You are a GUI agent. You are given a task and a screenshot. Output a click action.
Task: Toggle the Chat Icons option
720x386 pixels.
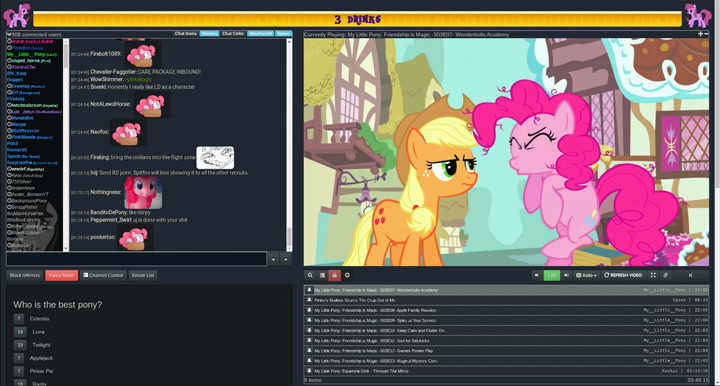pos(186,34)
